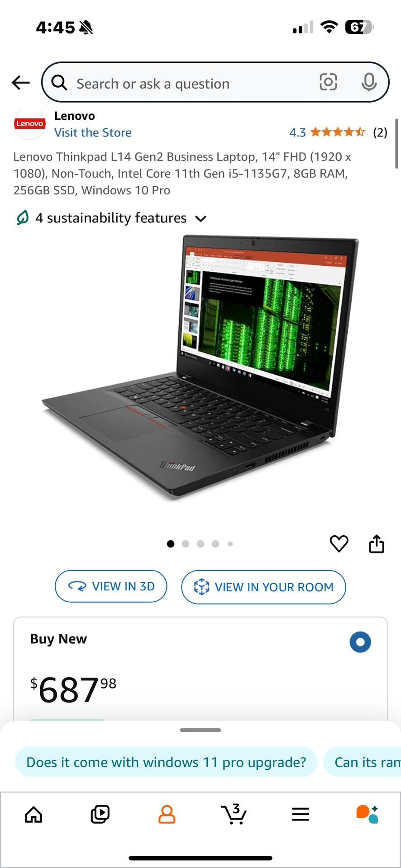Tap the share icon
The height and width of the screenshot is (868, 401).
point(377,543)
